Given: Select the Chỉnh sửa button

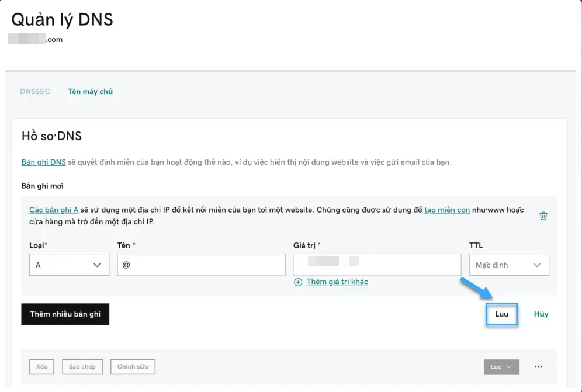Looking at the screenshot, I should pyautogui.click(x=133, y=367).
